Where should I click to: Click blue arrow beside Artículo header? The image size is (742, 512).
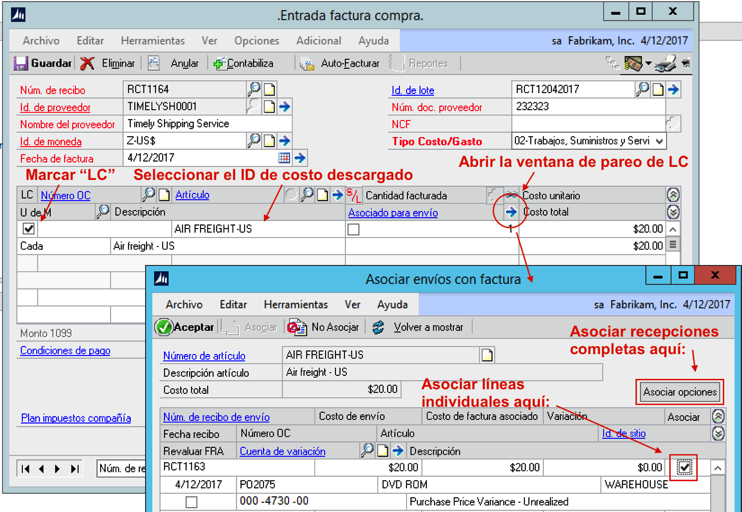tap(337, 194)
